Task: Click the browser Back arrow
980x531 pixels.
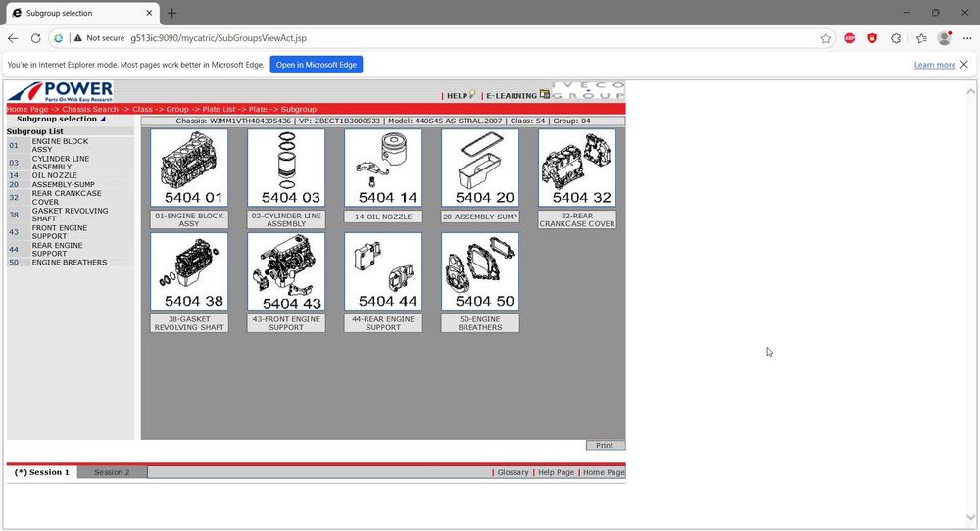Action: 13,38
